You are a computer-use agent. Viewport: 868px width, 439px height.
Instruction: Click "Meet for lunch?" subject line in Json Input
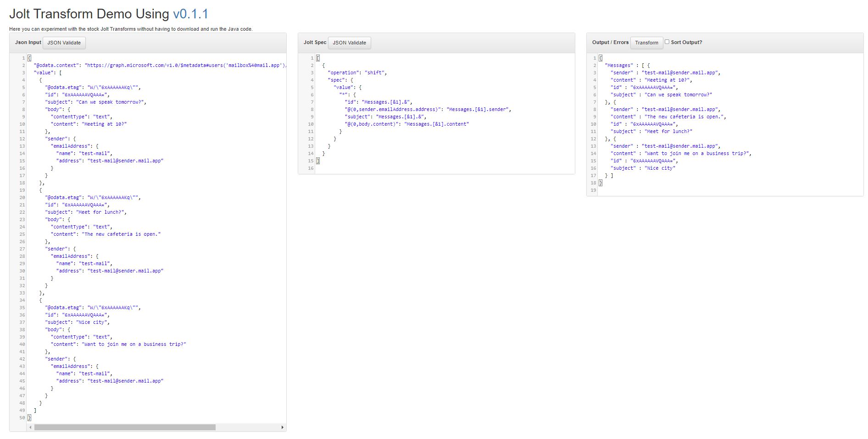tap(86, 212)
